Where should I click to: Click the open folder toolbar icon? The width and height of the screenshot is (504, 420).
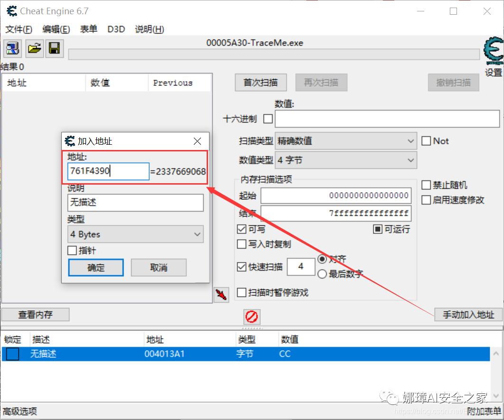point(34,48)
